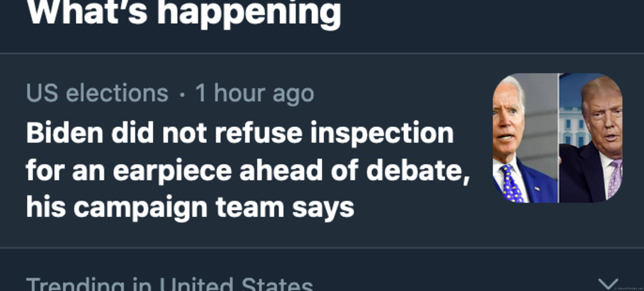Open the news story thumbnail image
Image resolution: width=644 pixels, height=291 pixels.
tap(557, 138)
